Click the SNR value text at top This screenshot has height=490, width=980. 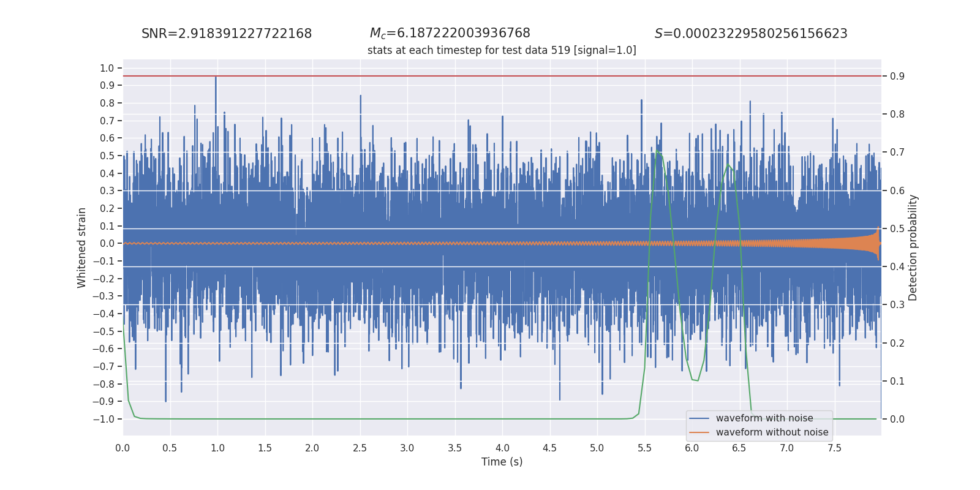227,34
